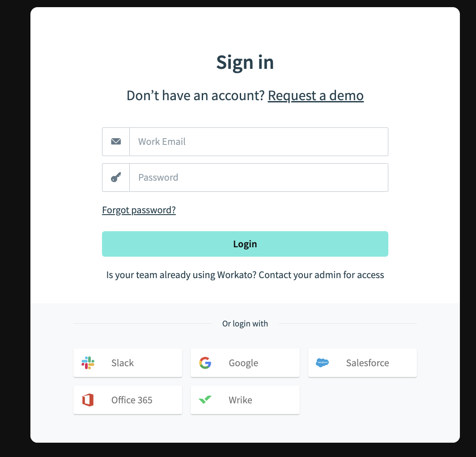Viewport: 476px width, 457px height.
Task: Log in with Office 365
Action: coord(127,400)
